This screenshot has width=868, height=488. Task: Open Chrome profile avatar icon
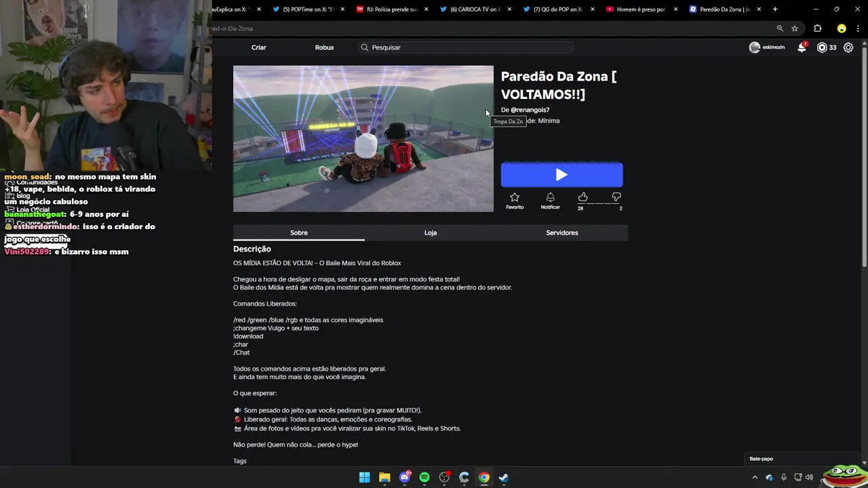(x=842, y=28)
